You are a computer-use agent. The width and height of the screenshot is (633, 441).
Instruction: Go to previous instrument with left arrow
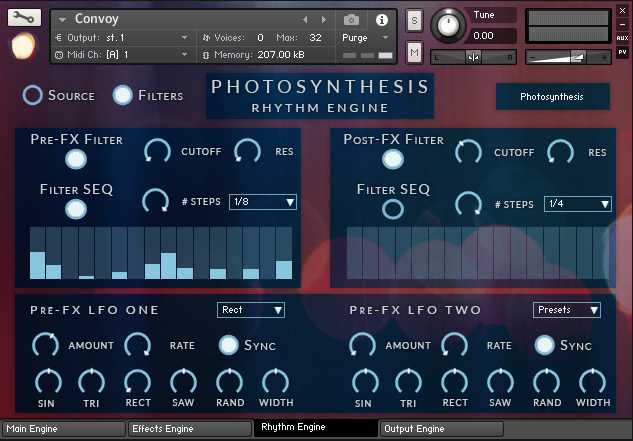(x=305, y=19)
